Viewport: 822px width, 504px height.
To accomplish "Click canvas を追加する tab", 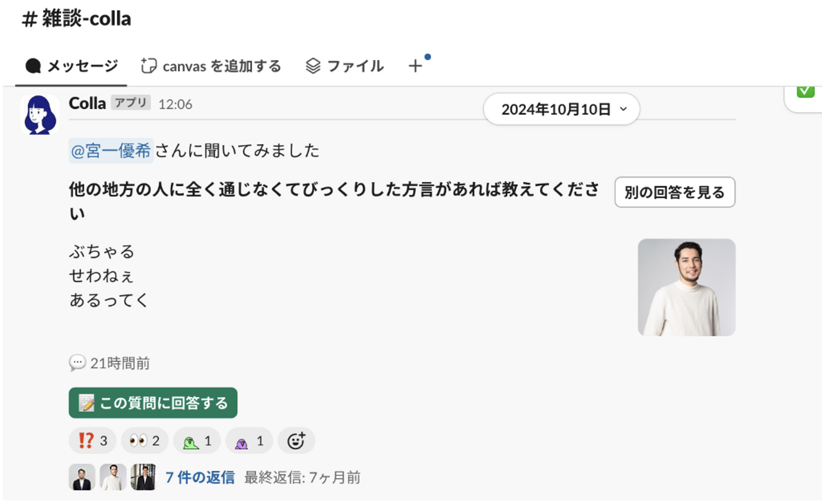I will pyautogui.click(x=211, y=66).
